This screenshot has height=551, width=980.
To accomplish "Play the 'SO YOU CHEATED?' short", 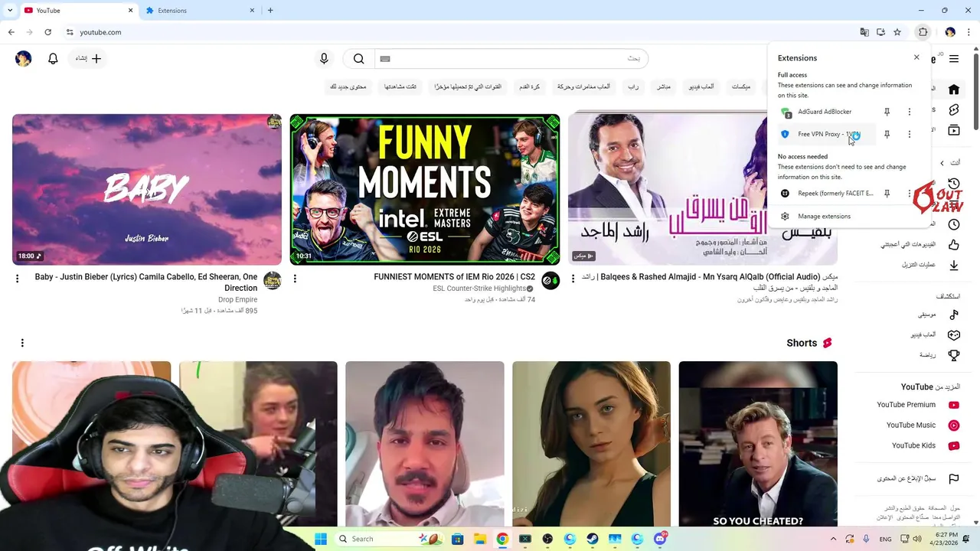I will point(758,444).
